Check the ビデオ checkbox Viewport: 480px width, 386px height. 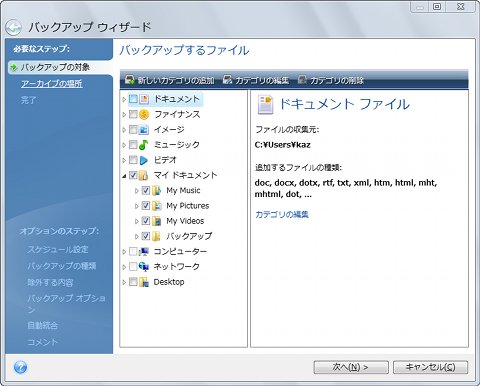(x=133, y=160)
